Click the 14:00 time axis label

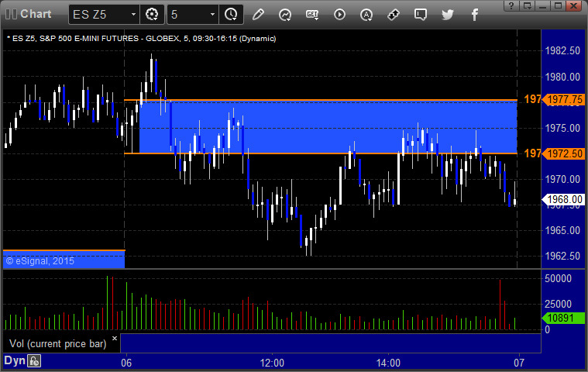388,363
